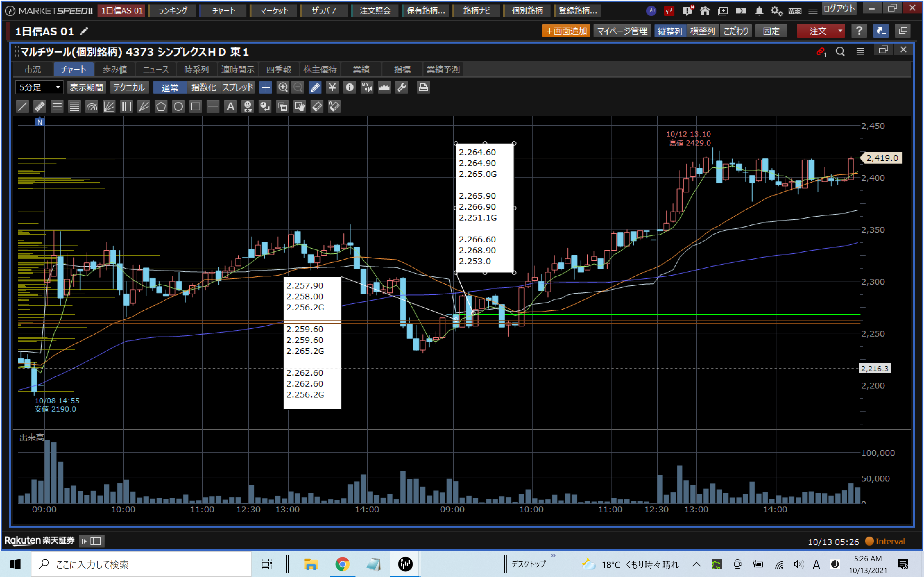Switch to the 歩み値 tab
The width and height of the screenshot is (924, 577).
pos(115,70)
